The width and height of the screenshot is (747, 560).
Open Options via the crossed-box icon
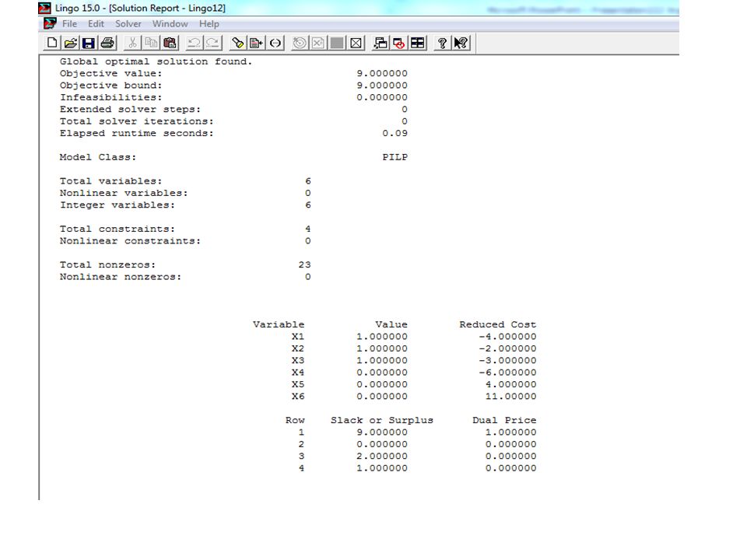point(356,44)
